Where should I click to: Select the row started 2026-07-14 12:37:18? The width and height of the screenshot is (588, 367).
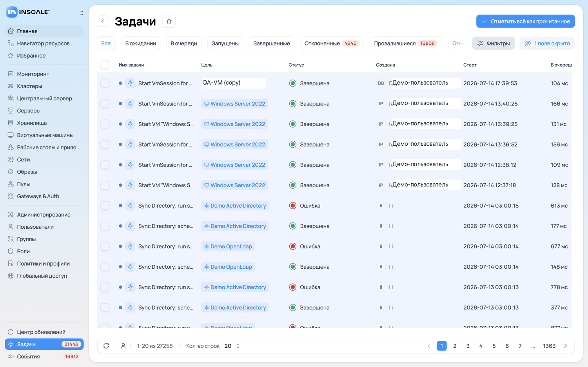[x=105, y=185]
